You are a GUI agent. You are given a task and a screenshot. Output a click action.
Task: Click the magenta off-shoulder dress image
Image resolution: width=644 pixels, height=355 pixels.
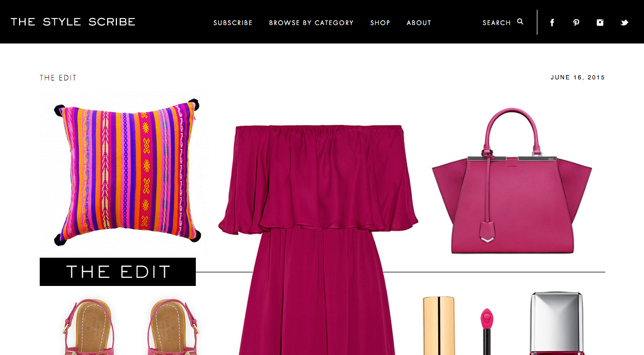tap(318, 240)
